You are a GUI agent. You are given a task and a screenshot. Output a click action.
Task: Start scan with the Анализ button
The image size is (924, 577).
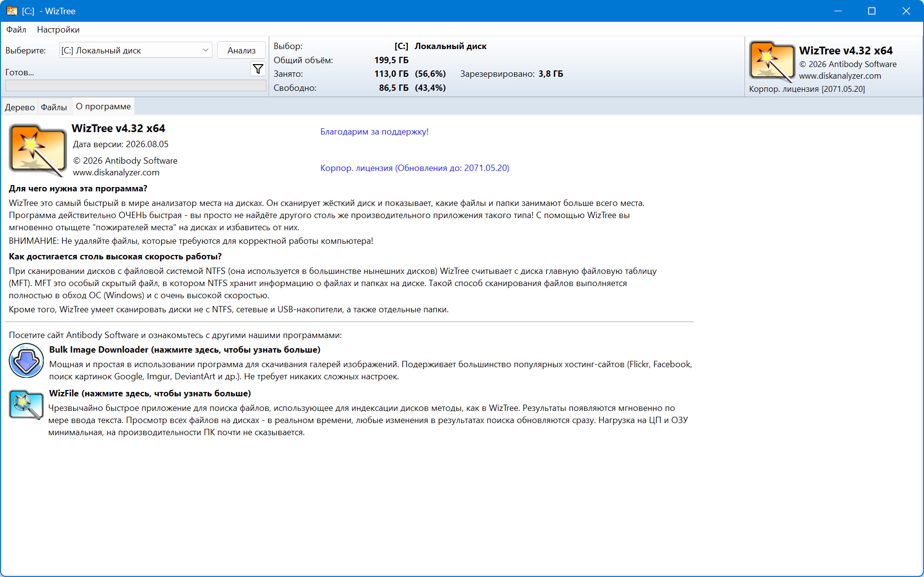(x=242, y=50)
